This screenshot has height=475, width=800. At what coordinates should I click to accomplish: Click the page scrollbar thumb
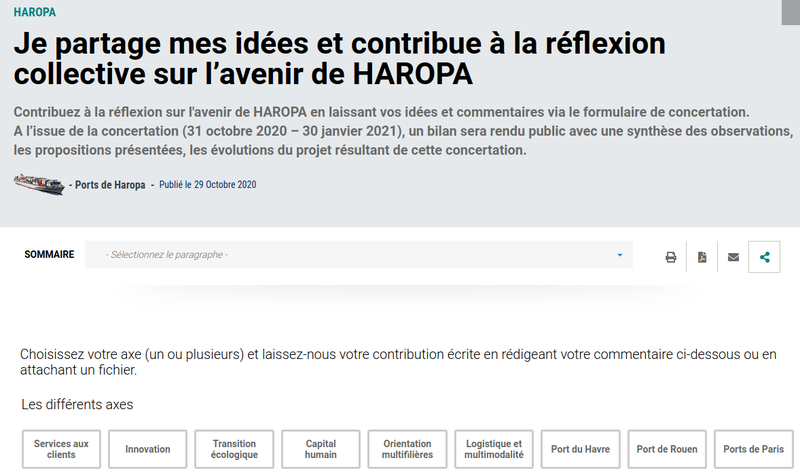pos(790,12)
